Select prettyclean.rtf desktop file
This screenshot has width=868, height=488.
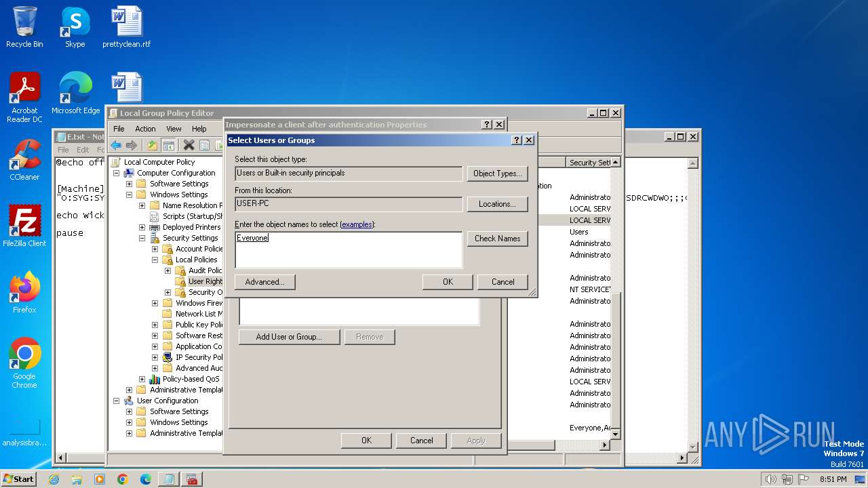[x=127, y=27]
